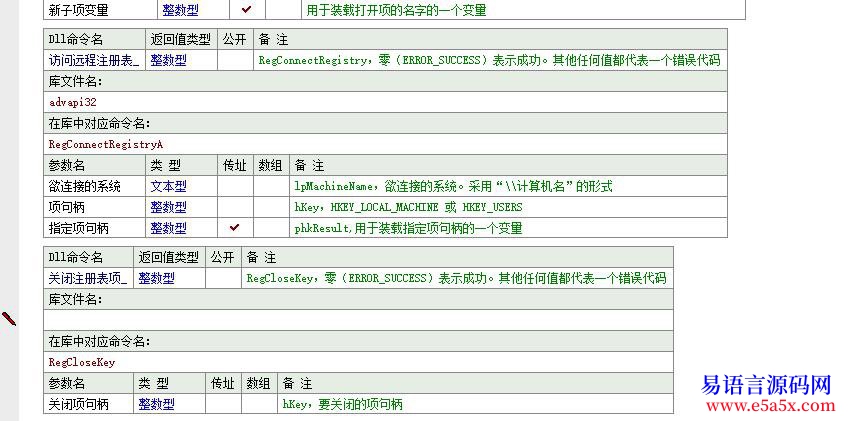Select the 整数型 type of 新子项变量
This screenshot has height=421, width=860.
[180, 10]
